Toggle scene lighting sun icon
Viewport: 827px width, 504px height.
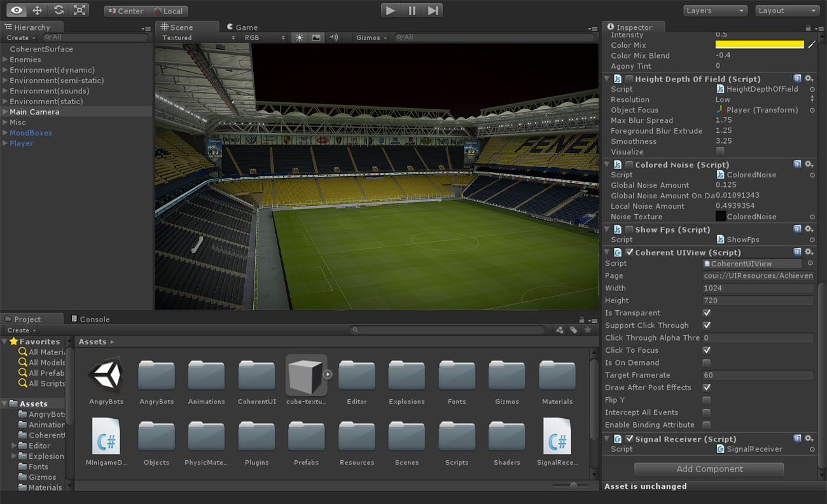coord(299,37)
